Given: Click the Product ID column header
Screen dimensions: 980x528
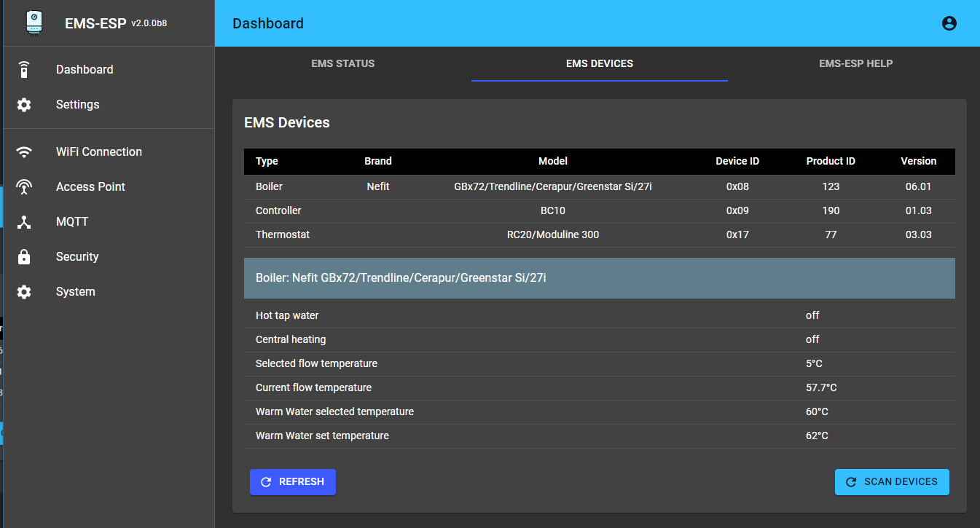Looking at the screenshot, I should (830, 161).
